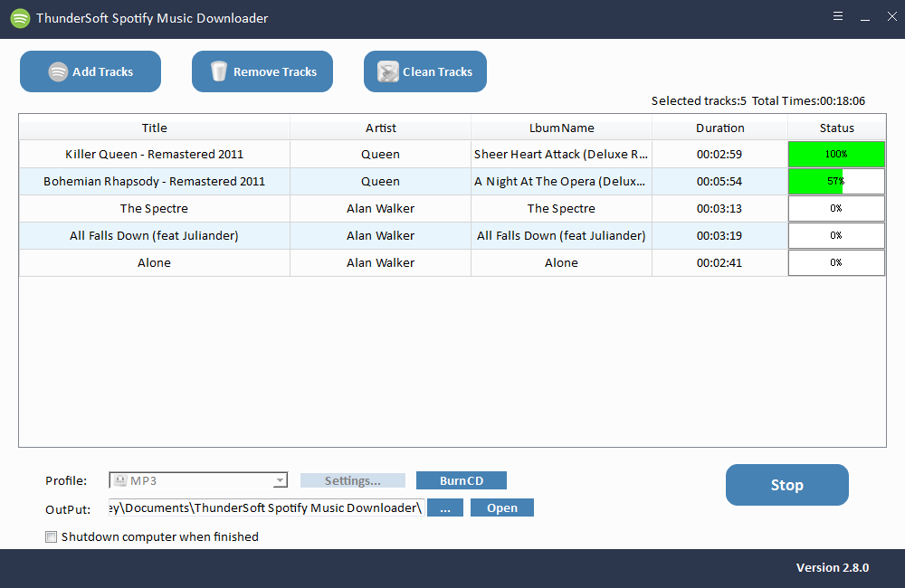The width and height of the screenshot is (905, 588).
Task: Open the output folder with Open button
Action: click(x=501, y=507)
